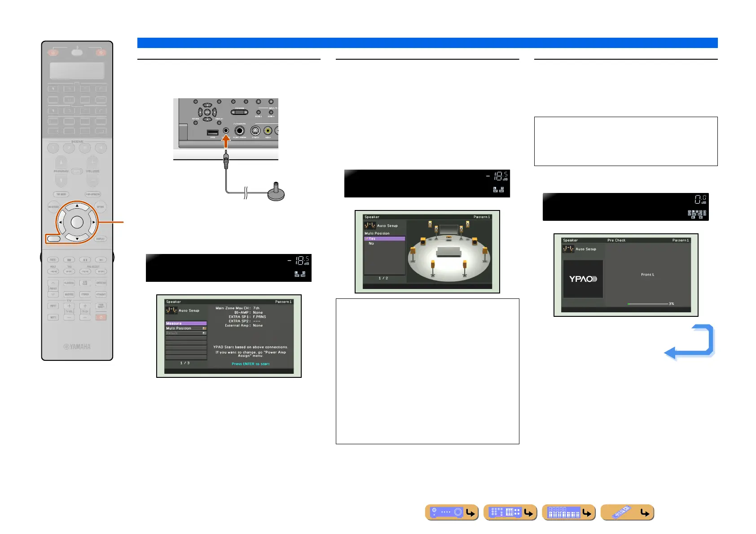Click the MUTE button in the remote's TV section

point(53,317)
